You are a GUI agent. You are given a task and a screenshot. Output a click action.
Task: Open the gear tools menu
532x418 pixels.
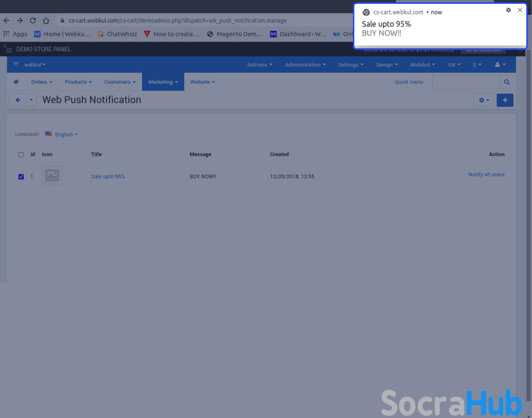click(484, 100)
